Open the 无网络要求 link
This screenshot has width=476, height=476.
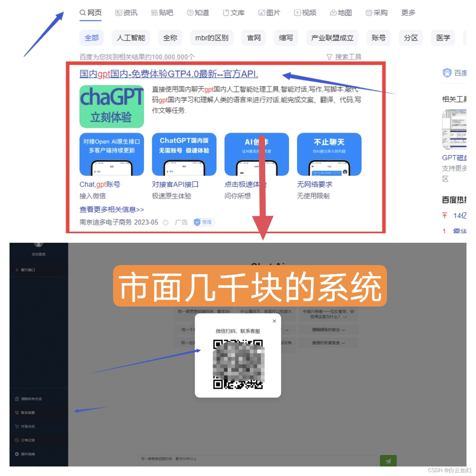pos(315,184)
